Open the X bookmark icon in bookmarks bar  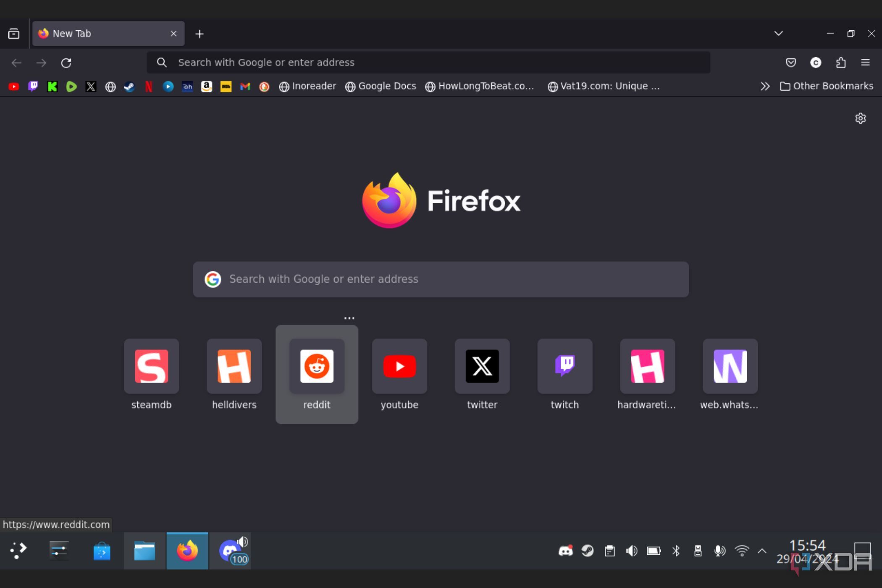(x=91, y=87)
